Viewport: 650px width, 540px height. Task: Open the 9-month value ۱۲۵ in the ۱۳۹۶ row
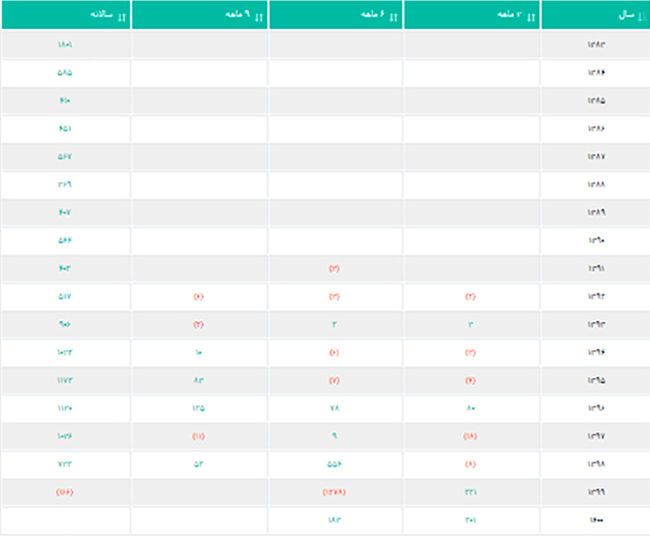[199, 408]
